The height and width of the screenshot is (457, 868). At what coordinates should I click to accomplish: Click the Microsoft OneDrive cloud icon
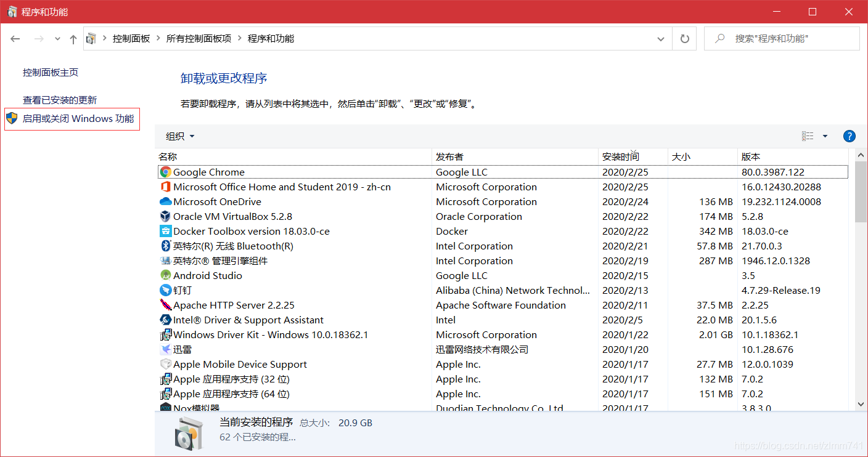[165, 201]
